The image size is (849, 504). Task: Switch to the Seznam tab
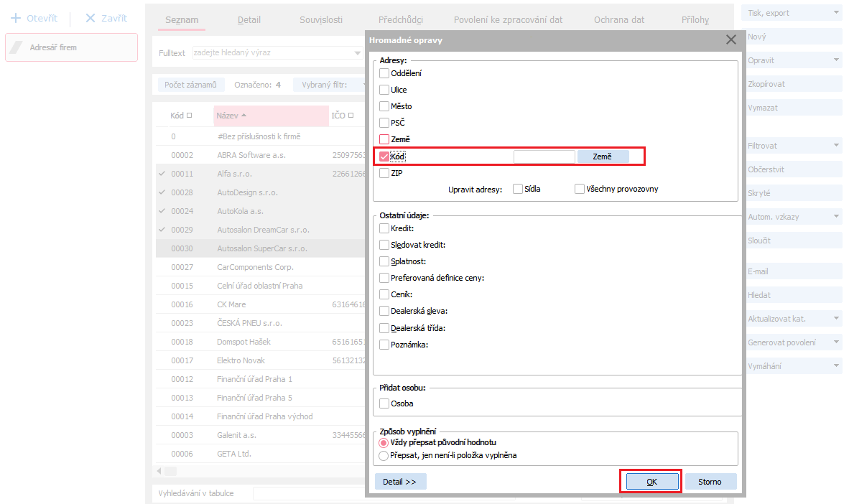click(x=182, y=20)
